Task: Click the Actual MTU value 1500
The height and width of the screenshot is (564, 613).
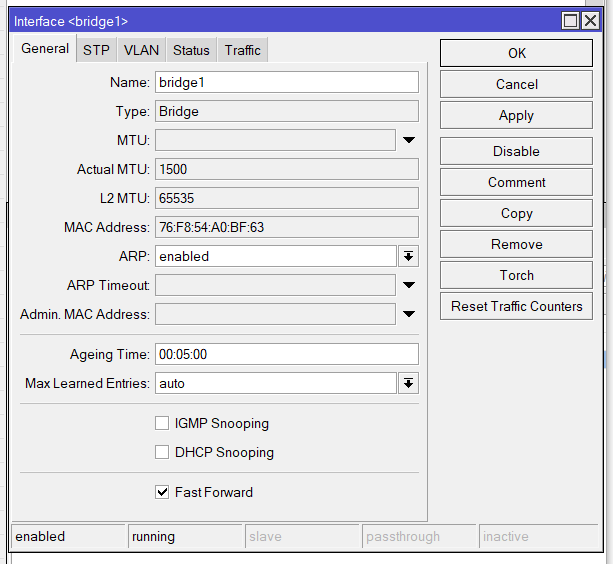Action: click(287, 169)
